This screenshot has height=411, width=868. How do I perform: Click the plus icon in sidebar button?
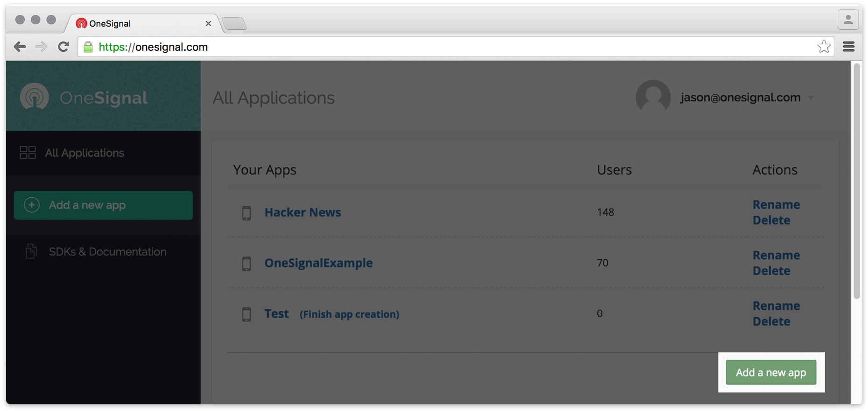[32, 205]
